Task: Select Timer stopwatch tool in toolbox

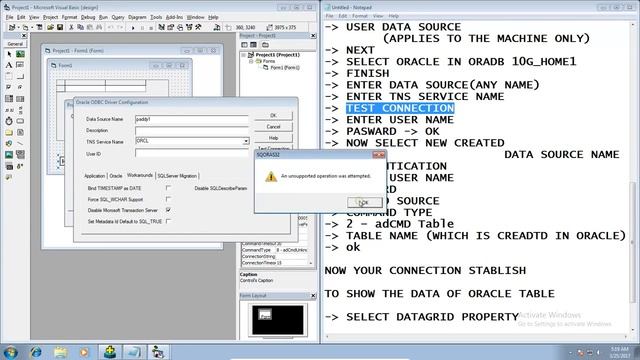Action: (x=9, y=121)
